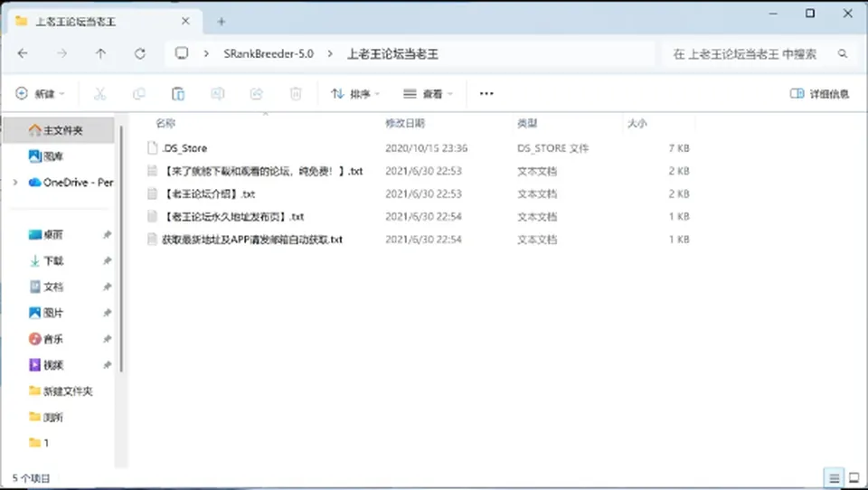868x490 pixels.
Task: Click the 7 KB size cell
Action: point(679,148)
